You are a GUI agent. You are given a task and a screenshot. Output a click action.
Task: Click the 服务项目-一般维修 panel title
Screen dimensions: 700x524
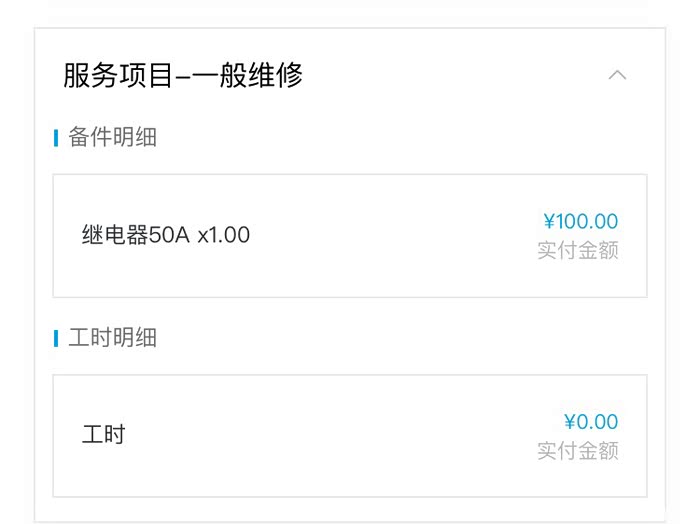click(x=183, y=75)
